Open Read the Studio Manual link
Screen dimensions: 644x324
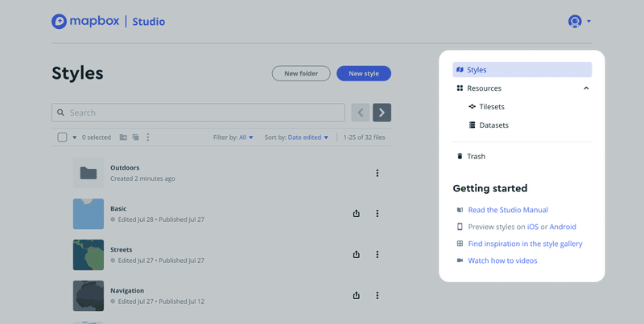point(508,210)
